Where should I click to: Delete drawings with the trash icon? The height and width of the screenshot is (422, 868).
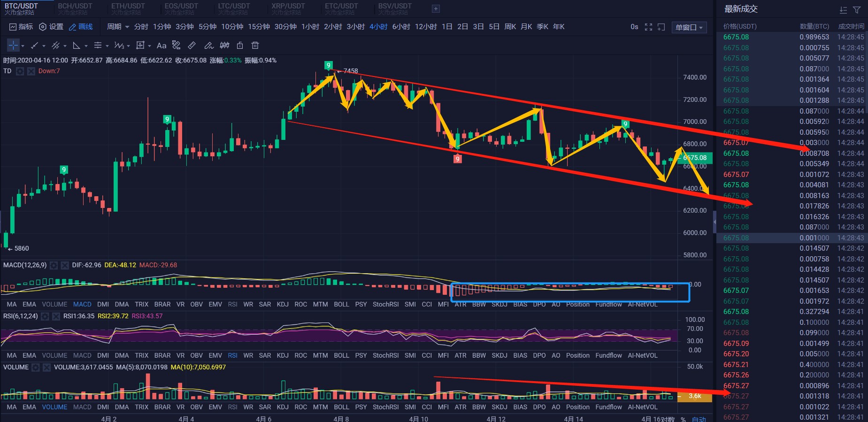point(255,46)
